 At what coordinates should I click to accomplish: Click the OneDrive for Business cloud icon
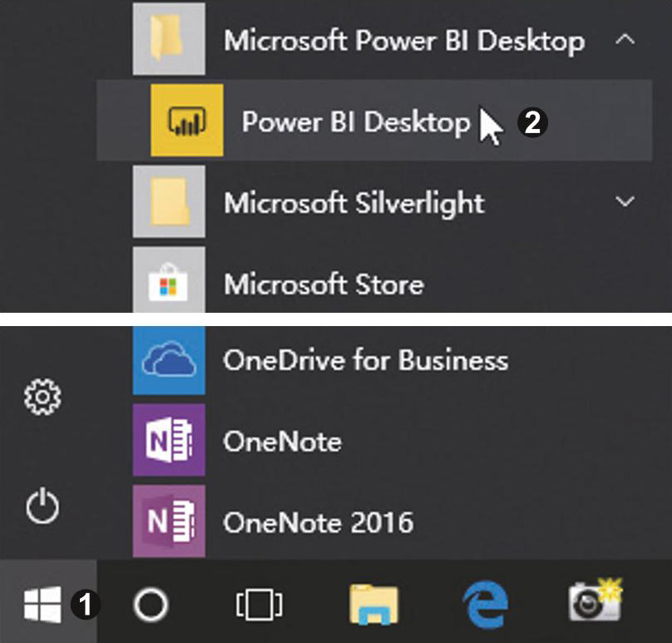[169, 360]
